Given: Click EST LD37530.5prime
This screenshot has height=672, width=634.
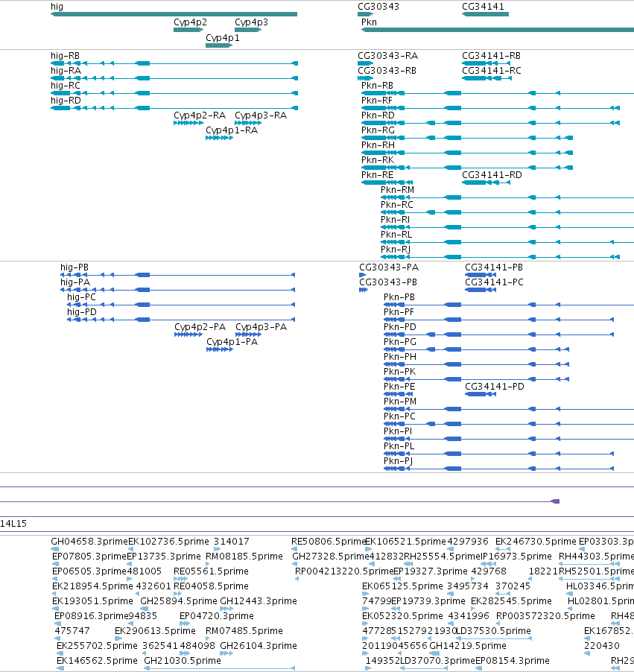Looking at the screenshot, I should [x=493, y=638].
